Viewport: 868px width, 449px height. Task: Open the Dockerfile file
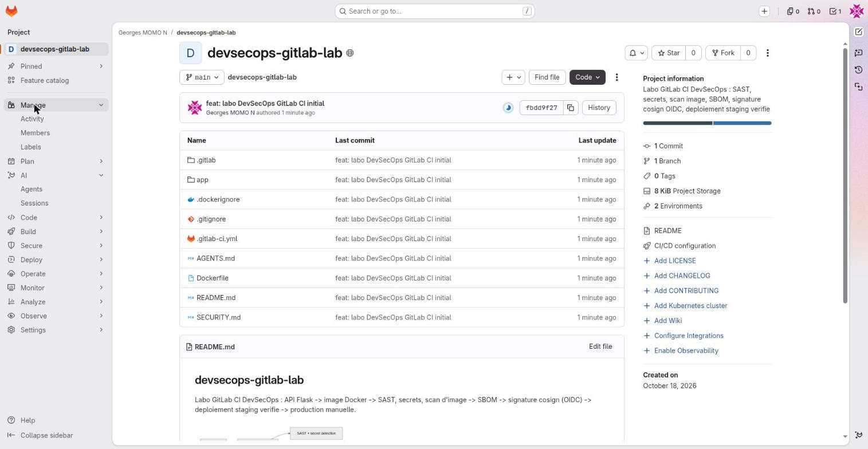[x=212, y=278]
